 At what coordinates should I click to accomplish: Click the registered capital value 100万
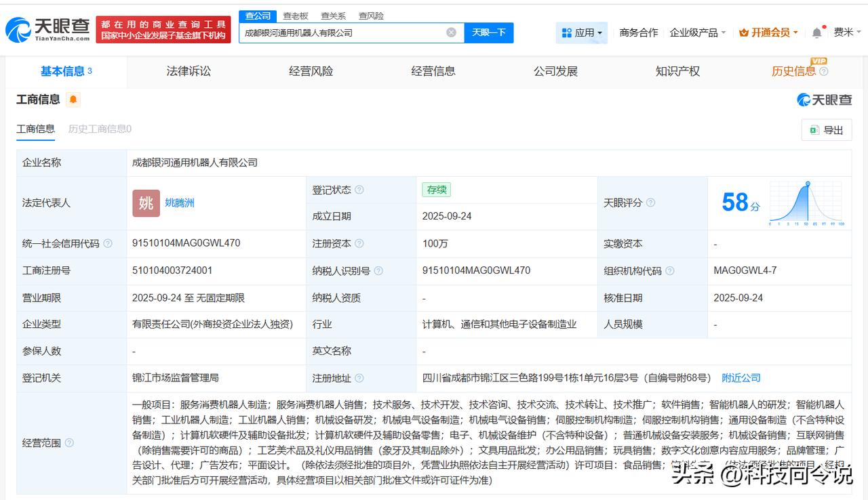click(435, 244)
